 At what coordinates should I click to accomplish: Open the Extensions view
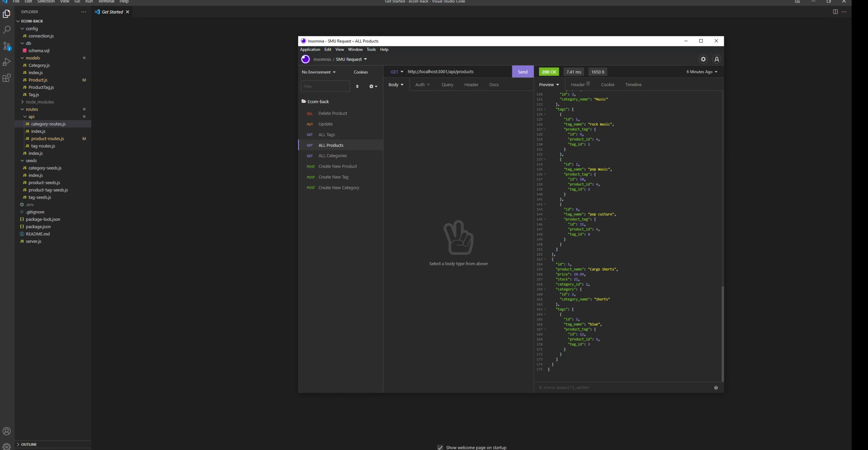(7, 78)
